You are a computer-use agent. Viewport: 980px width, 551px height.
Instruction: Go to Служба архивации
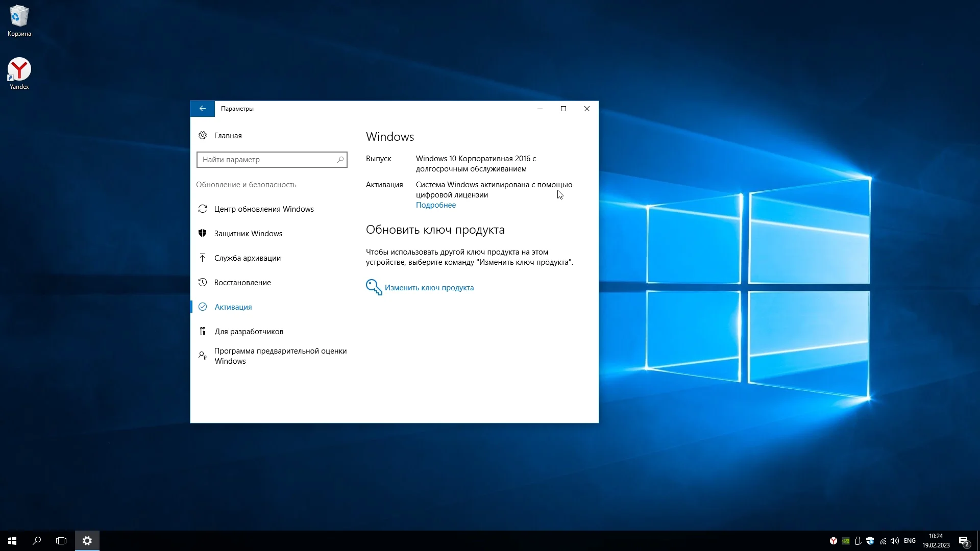(x=247, y=258)
